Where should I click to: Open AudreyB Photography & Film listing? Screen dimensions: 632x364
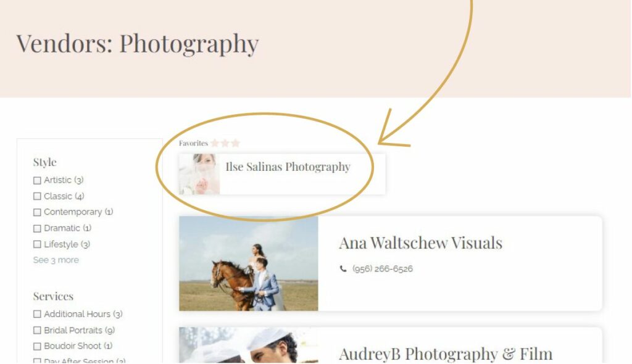coord(446,354)
